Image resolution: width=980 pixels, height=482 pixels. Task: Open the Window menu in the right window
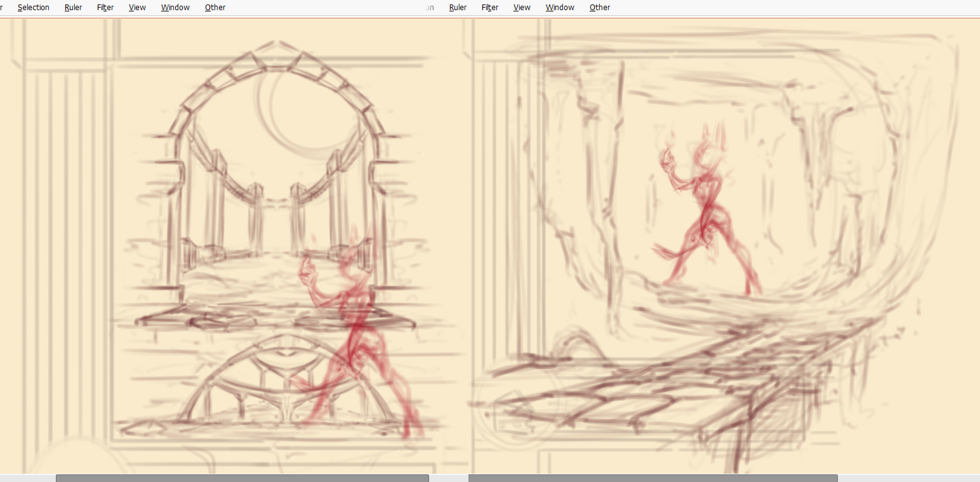(560, 8)
